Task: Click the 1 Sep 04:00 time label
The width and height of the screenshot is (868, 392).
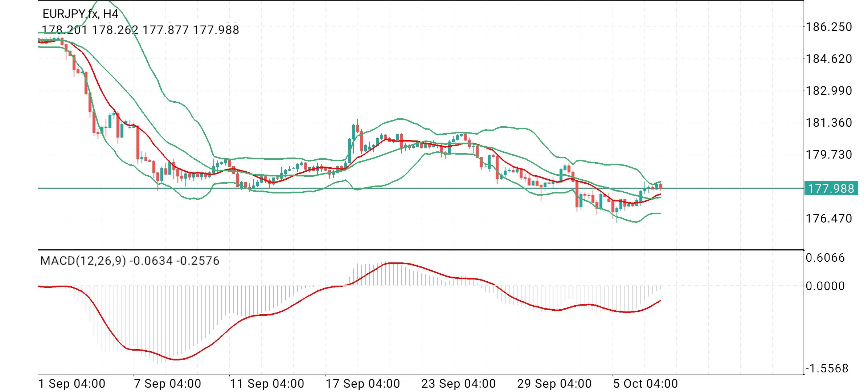Action: (x=72, y=384)
